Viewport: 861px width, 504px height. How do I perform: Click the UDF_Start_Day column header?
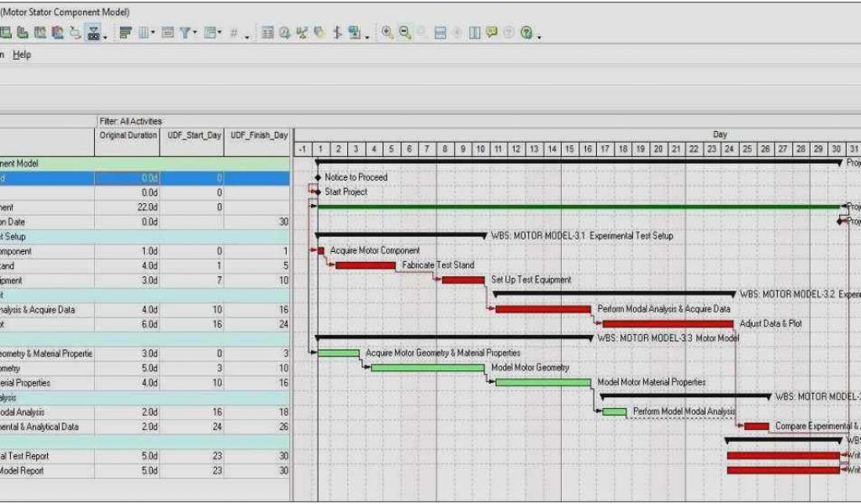[x=194, y=135]
